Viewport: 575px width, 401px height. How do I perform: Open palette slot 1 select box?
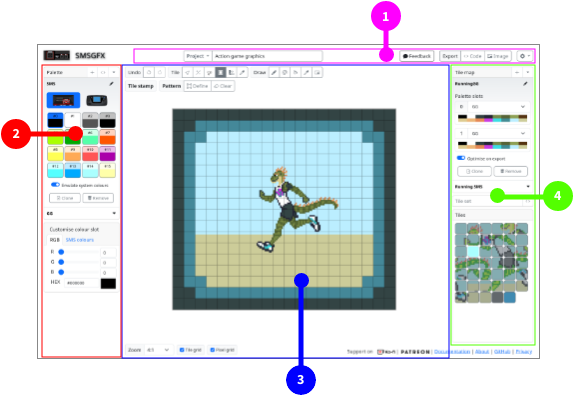[x=498, y=133]
